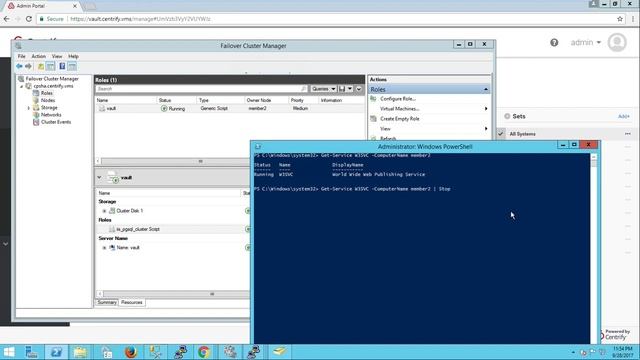This screenshot has height=360, width=640.
Task: Expand the Name: vault server name row
Action: [x=104, y=248]
